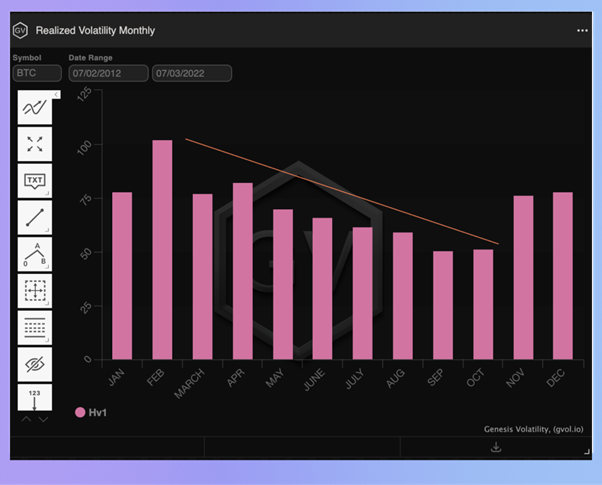Screen dimensions: 602x485
Task: Click the toolbar down chevron
Action: (43, 419)
